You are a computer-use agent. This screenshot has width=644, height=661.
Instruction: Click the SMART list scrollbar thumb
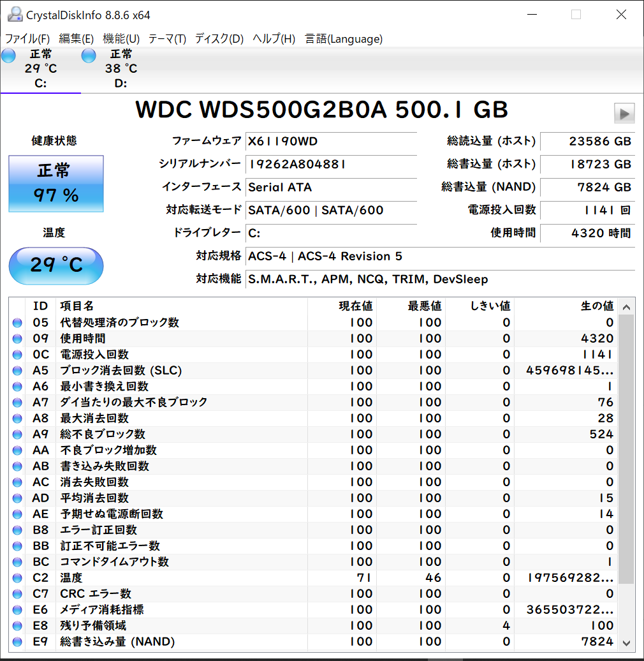(626, 449)
